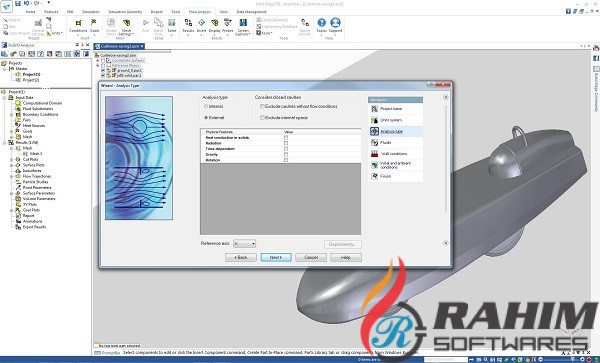Open the Conditions tool in the ribbon

78,26
